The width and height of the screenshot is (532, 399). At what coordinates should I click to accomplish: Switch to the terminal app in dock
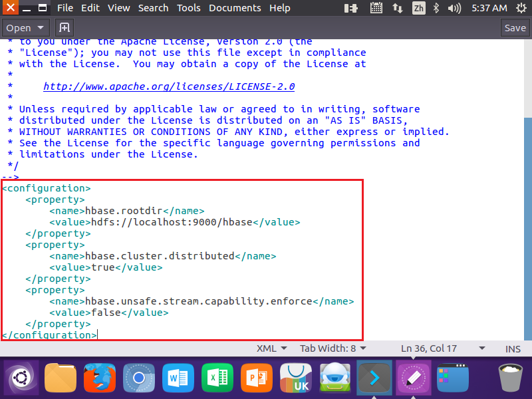click(x=374, y=378)
